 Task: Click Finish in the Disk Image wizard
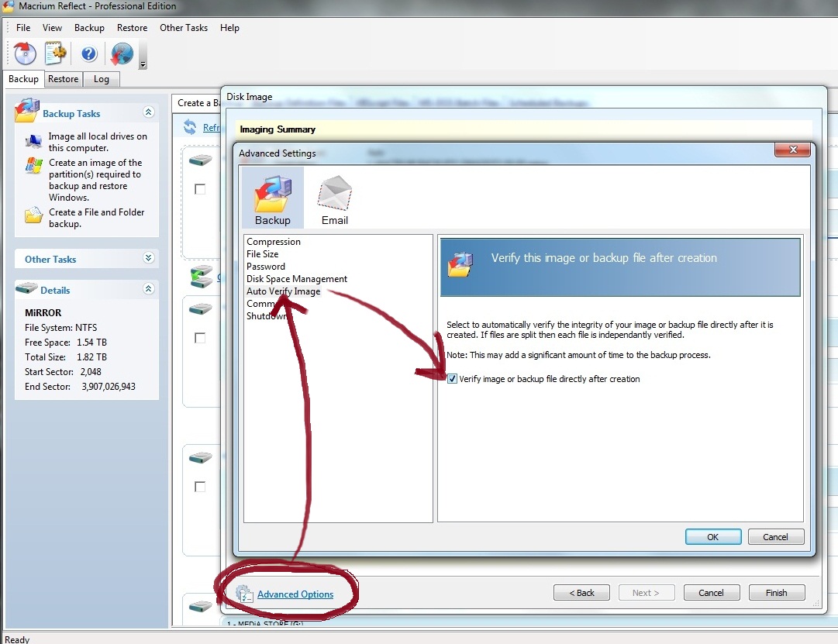[x=776, y=593]
